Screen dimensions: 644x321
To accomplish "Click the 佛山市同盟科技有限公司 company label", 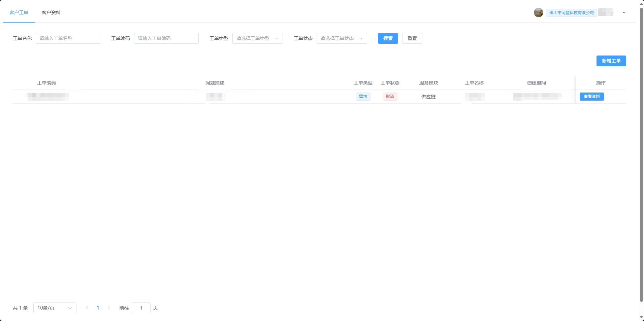I will 571,12.
